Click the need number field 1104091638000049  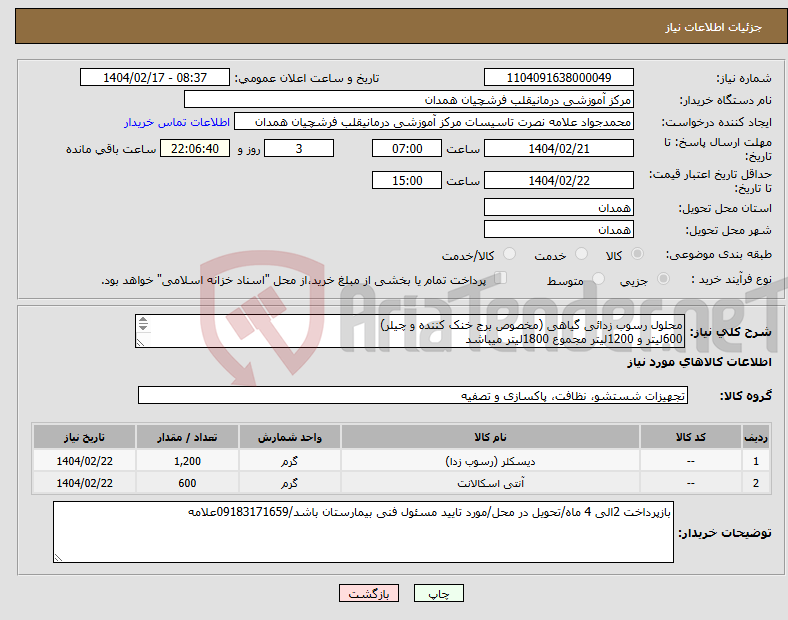point(558,78)
